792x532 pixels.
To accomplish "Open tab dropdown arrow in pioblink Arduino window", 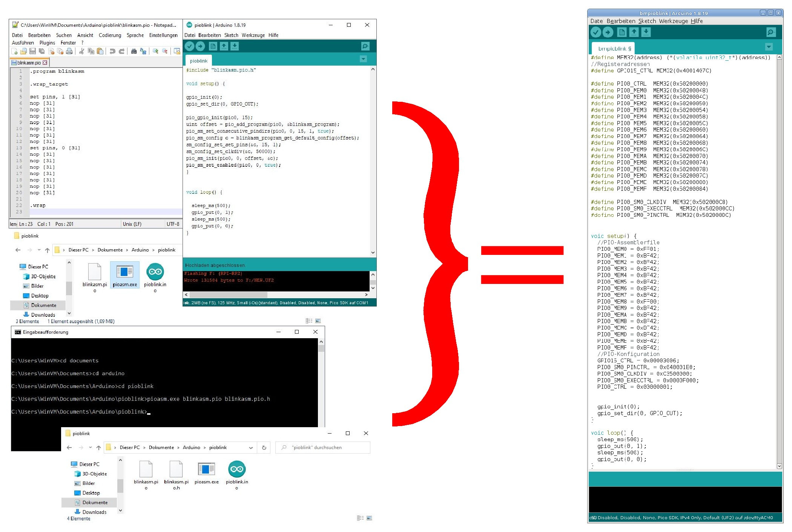I will pyautogui.click(x=363, y=59).
